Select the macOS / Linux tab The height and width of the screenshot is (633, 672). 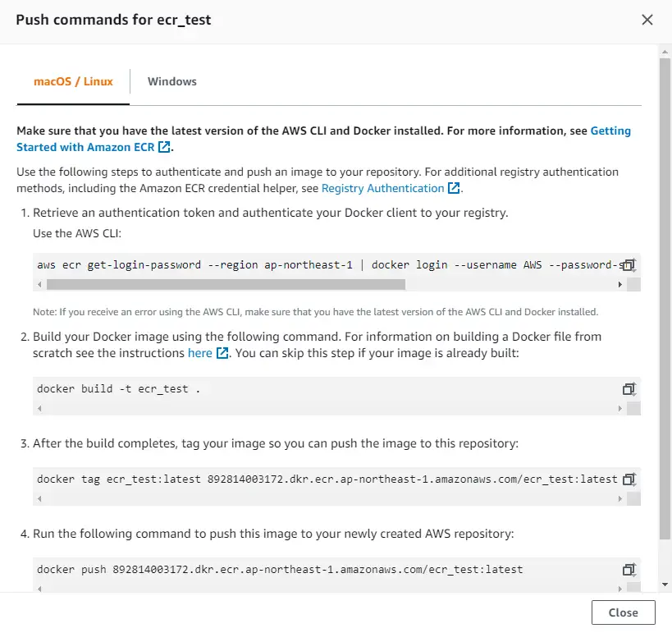[x=73, y=81]
